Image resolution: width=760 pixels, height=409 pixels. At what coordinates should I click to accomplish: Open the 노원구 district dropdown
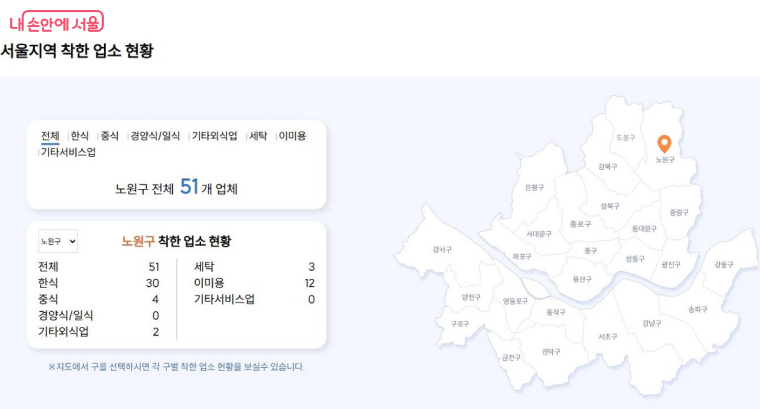click(57, 241)
